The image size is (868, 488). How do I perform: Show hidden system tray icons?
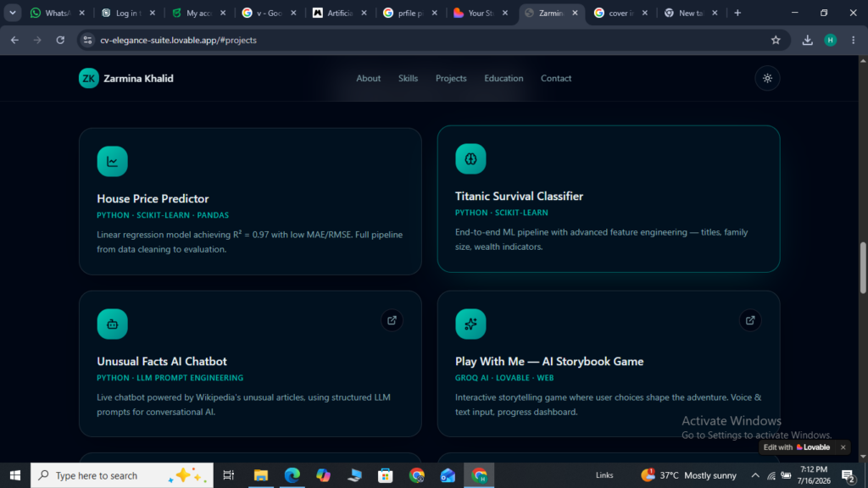(755, 475)
